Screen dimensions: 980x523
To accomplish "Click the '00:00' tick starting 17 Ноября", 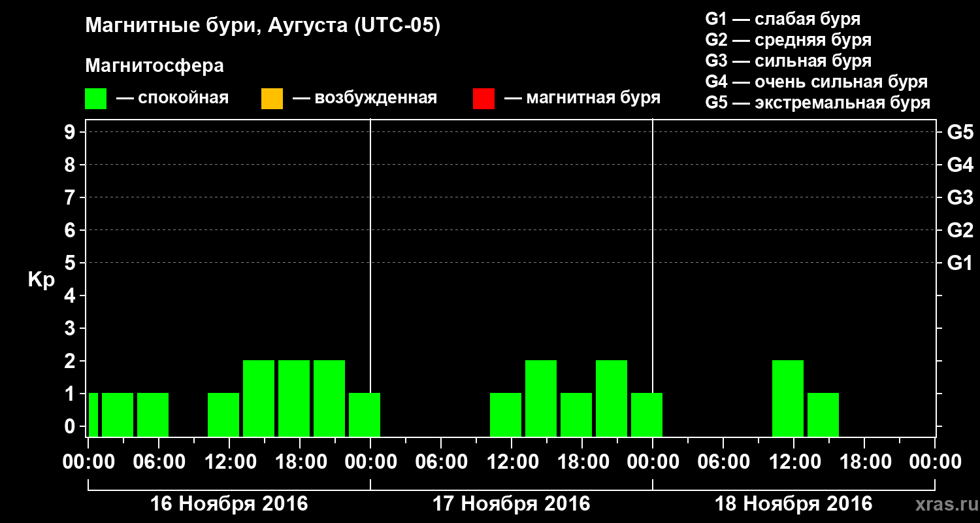I will 370,462.
